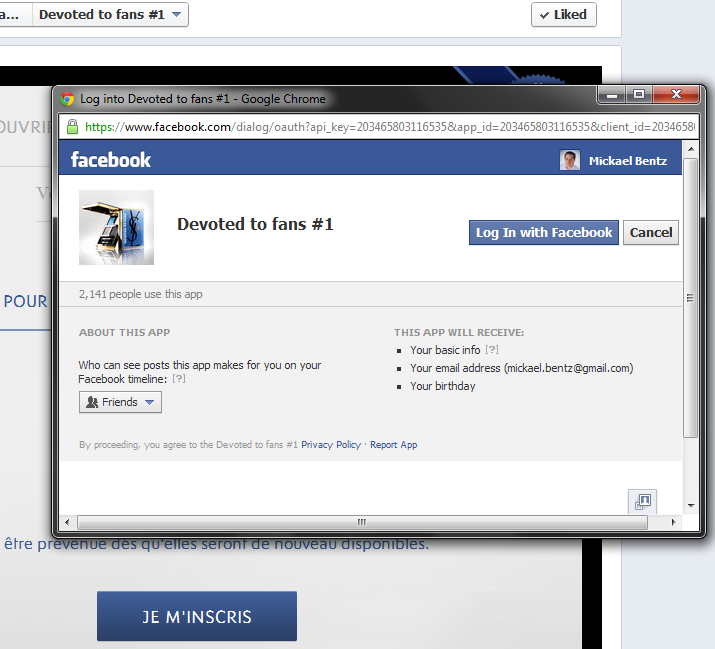Click the Facebook chat popout icon
715x649 pixels.
[x=642, y=502]
